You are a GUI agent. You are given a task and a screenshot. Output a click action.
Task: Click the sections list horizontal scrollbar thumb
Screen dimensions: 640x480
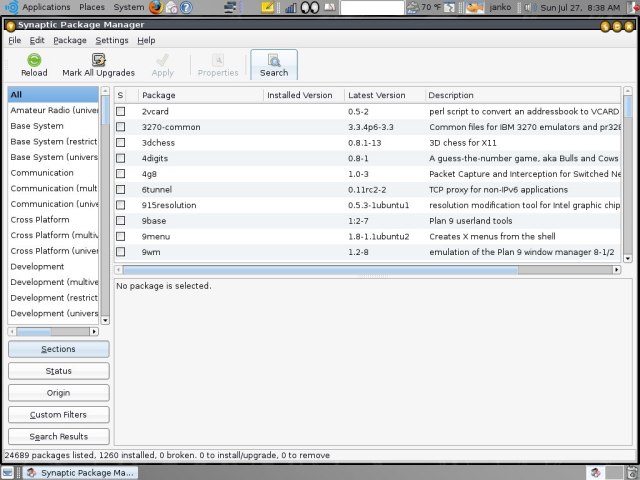33,331
